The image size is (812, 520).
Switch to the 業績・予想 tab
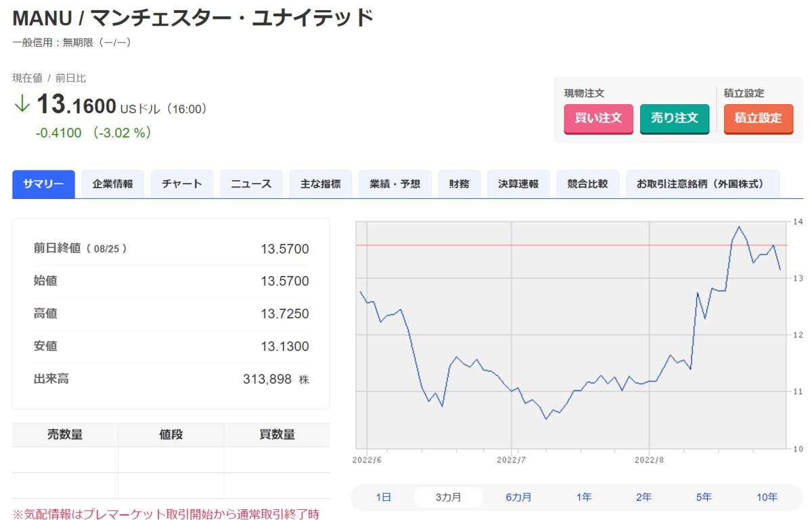click(x=395, y=184)
